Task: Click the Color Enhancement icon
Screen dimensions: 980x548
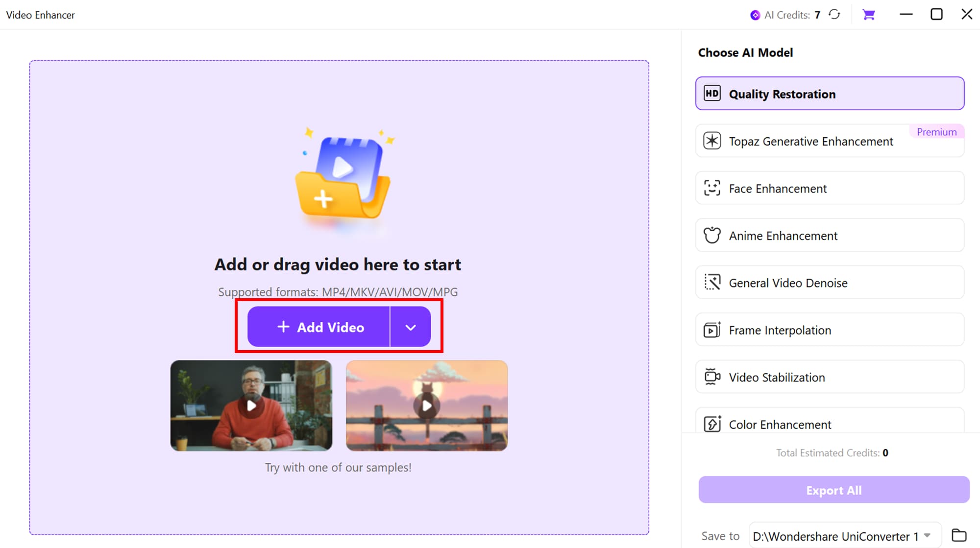Action: click(712, 424)
